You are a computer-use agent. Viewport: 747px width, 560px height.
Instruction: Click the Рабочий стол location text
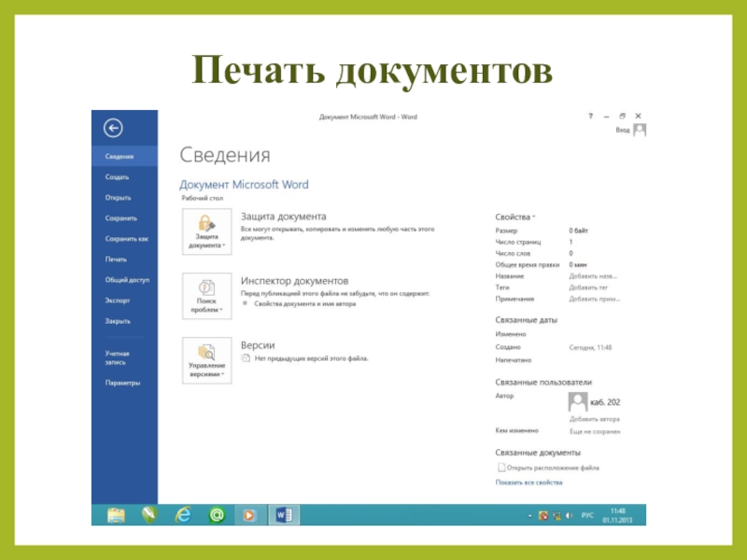203,198
